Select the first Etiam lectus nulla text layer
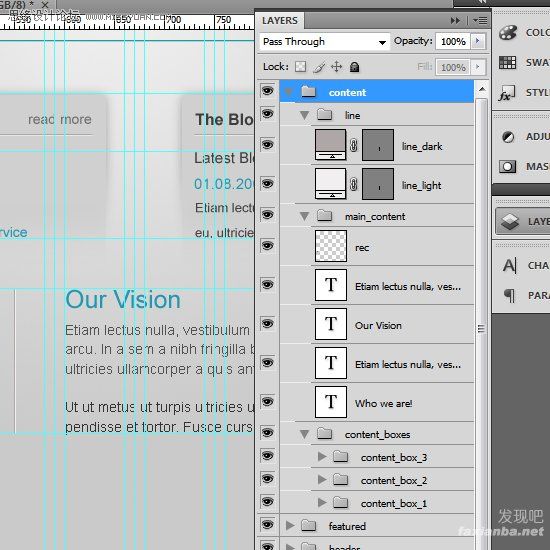Image resolution: width=550 pixels, height=550 pixels. [x=408, y=287]
